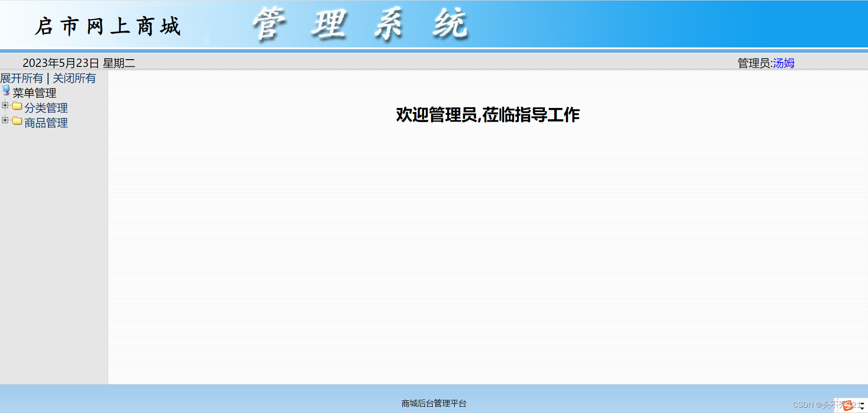Screen dimensions: 868x413
Task: Click 展开所有 to expand all menus
Action: [22, 78]
